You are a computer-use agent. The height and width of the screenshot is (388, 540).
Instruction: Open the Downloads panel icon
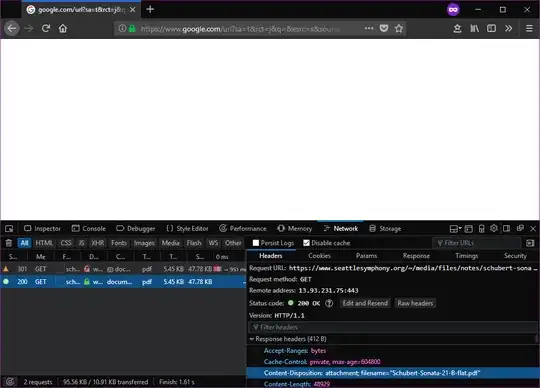pyautogui.click(x=457, y=28)
